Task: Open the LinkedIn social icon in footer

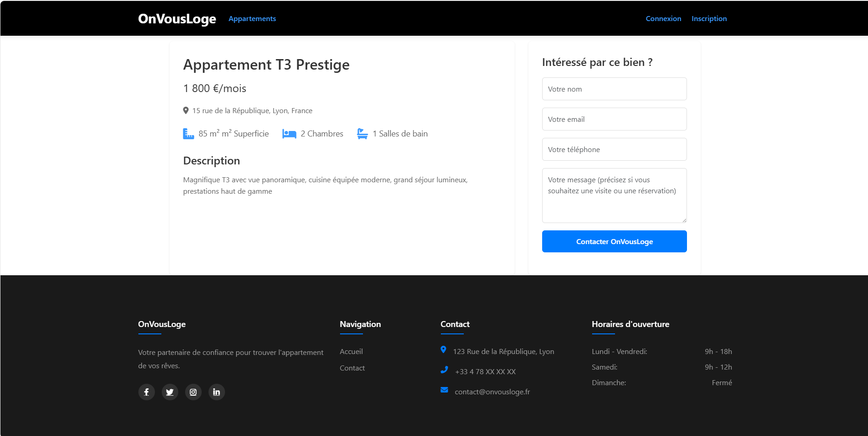Action: pyautogui.click(x=216, y=392)
